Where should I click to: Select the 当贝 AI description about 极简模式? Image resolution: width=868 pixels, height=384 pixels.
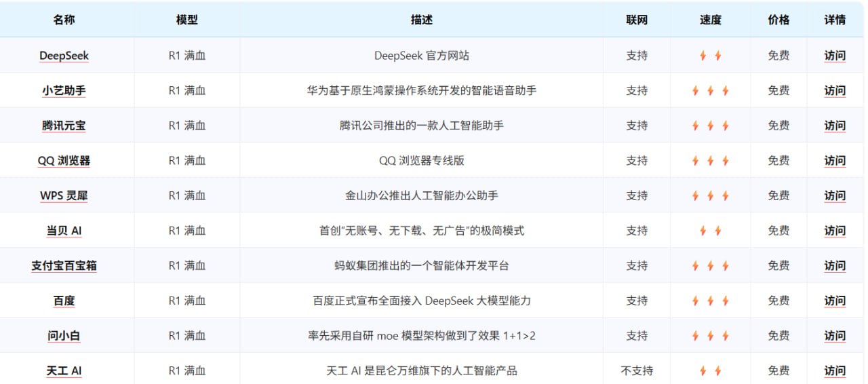click(421, 231)
